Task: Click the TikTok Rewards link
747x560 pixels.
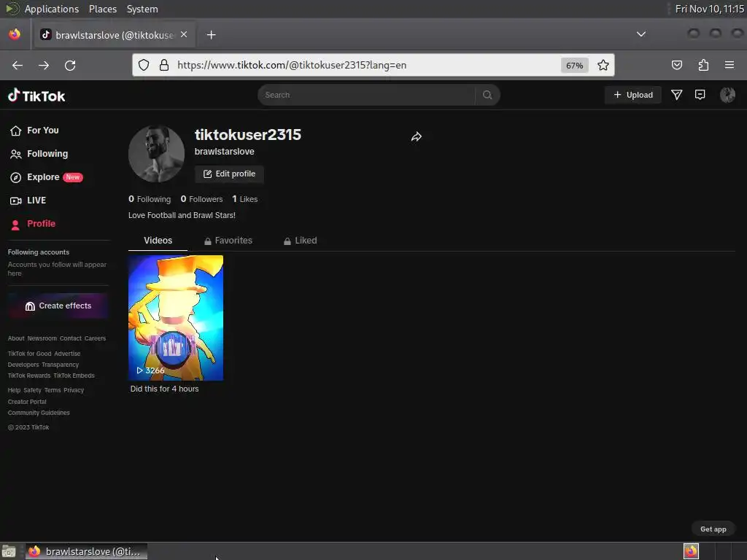Action: point(29,376)
